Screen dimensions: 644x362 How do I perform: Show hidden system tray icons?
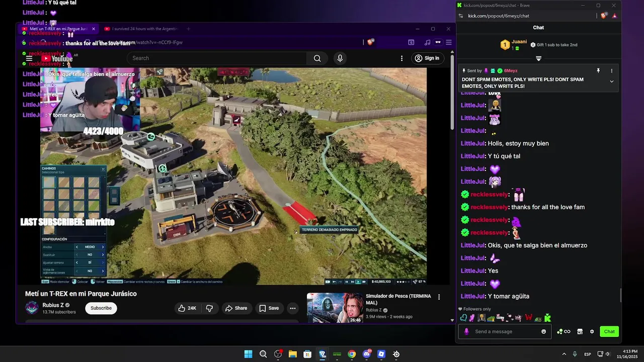click(x=563, y=354)
